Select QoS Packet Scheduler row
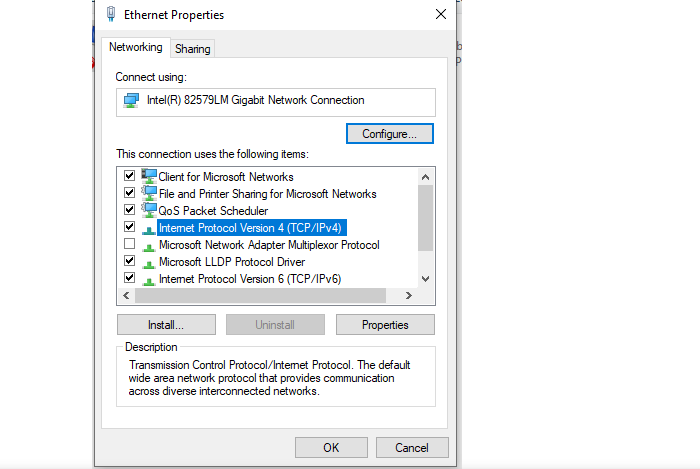This screenshot has height=469, width=700. 213,211
